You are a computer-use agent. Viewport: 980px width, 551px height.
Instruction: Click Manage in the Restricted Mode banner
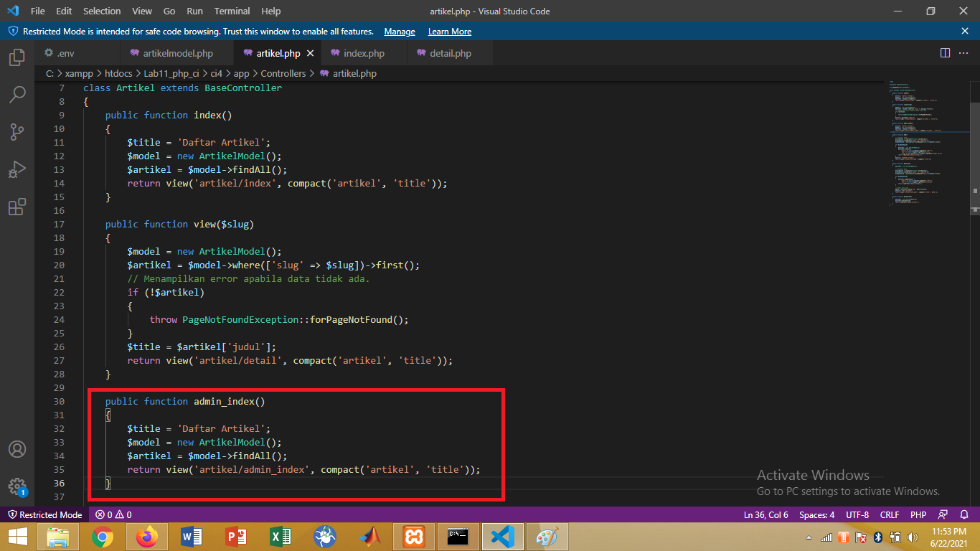coord(399,32)
